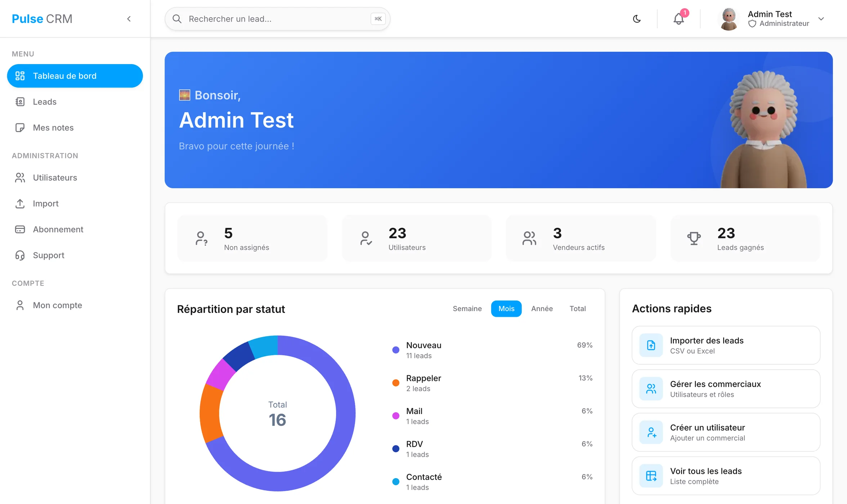The image size is (847, 504).
Task: Click the Rappeler orange legend dot
Action: [x=396, y=383]
